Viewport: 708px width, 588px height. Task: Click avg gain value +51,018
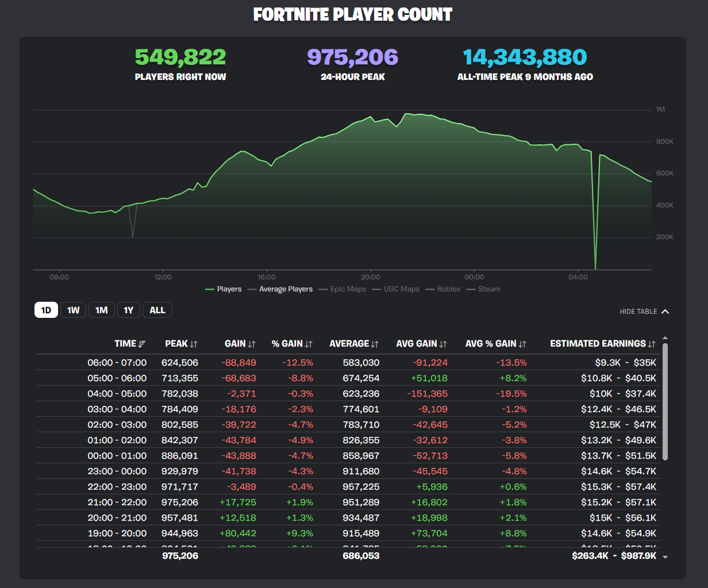pos(429,378)
